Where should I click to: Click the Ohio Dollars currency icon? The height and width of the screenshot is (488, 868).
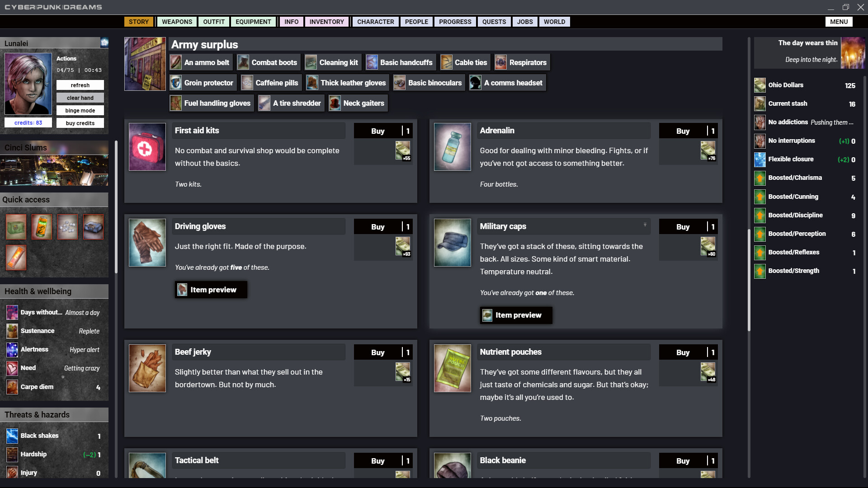[x=759, y=84]
